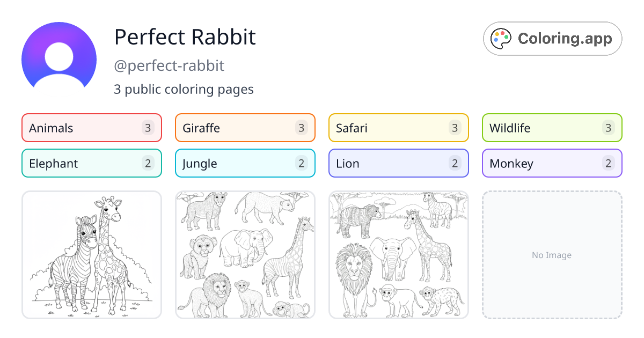
Task: Open the Safari category
Action: (398, 128)
